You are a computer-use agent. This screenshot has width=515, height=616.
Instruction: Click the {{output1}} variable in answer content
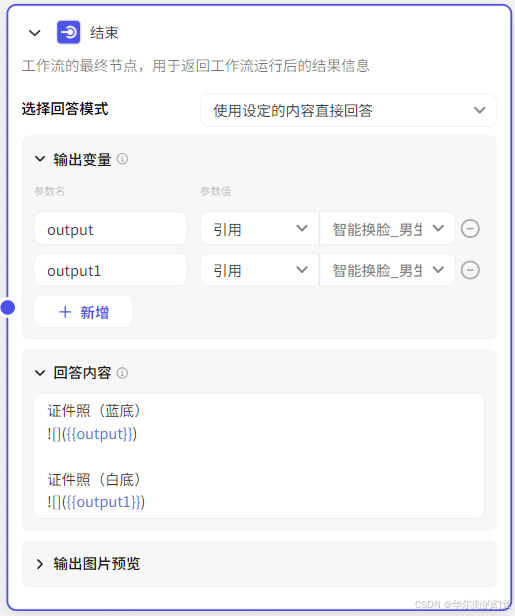pyautogui.click(x=104, y=502)
